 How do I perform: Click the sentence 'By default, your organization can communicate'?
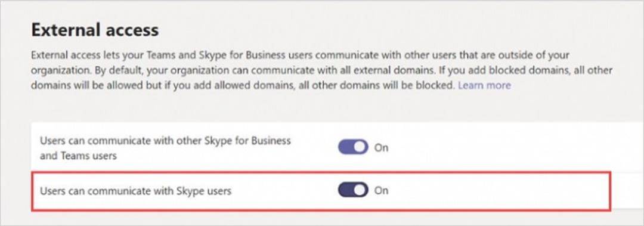265,70
